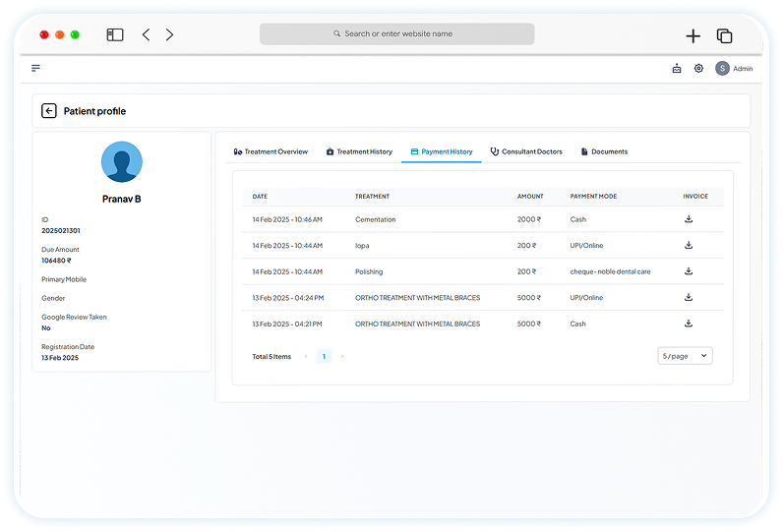Click due amount 106480 ₹
This screenshot has width=783, height=532.
[56, 261]
